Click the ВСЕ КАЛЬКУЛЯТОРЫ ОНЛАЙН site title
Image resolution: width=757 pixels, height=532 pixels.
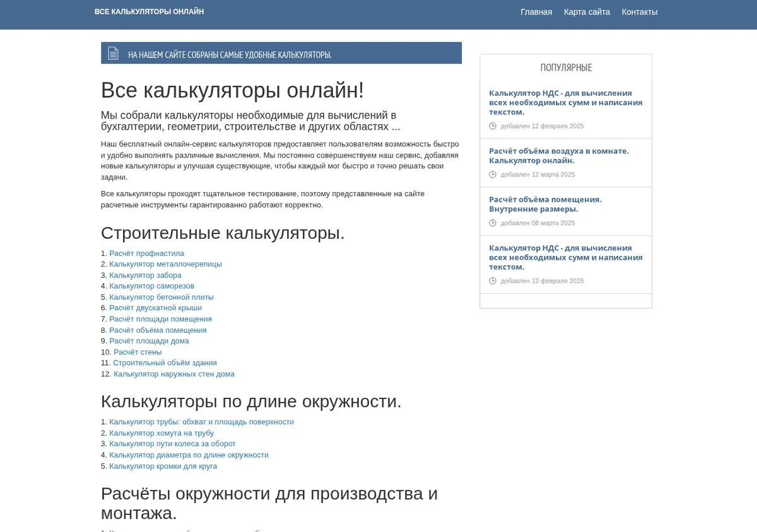(150, 12)
